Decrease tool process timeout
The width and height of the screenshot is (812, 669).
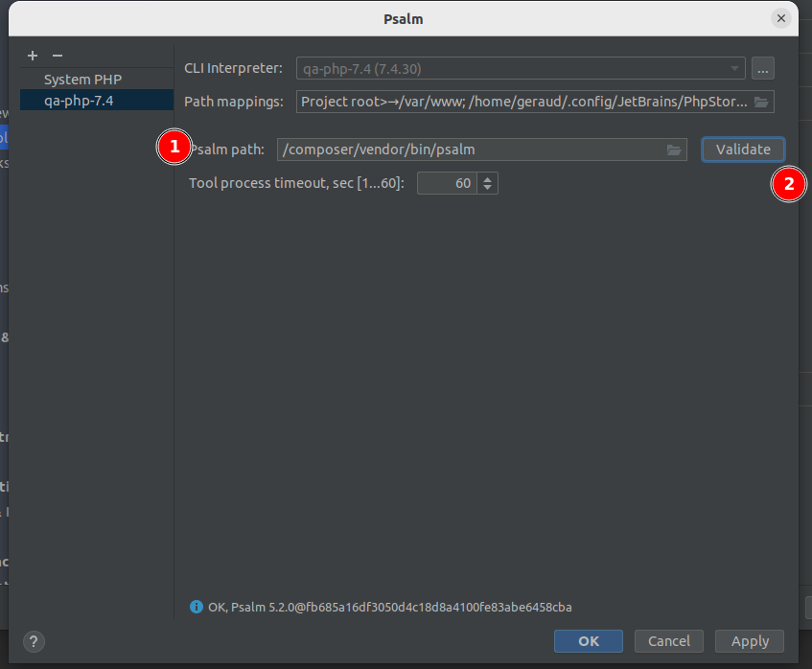tap(487, 188)
